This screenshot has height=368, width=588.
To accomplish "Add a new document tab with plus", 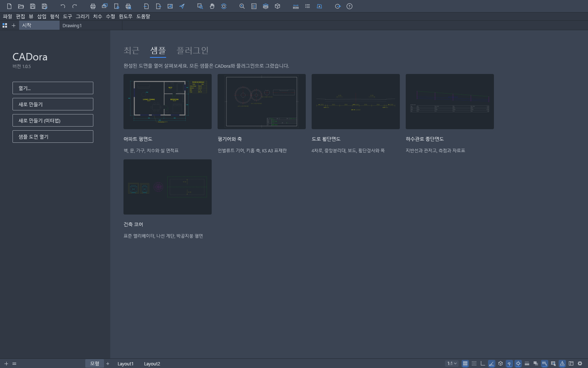I will click(x=14, y=25).
